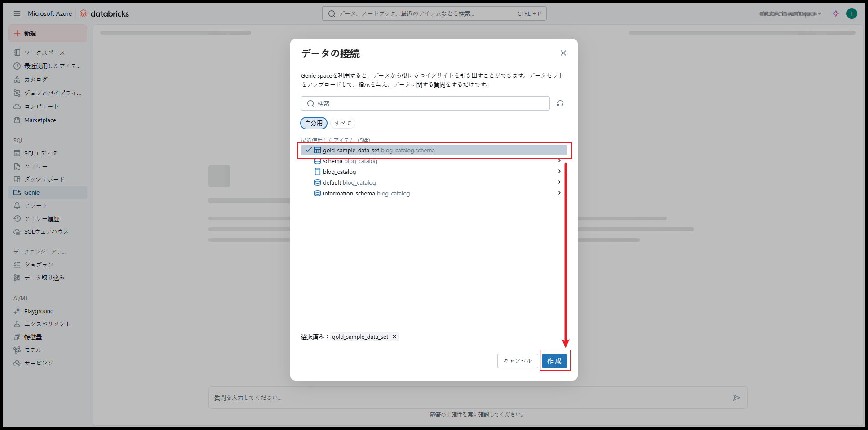Click the Databricks logo
868x430 pixels.
pos(104,13)
